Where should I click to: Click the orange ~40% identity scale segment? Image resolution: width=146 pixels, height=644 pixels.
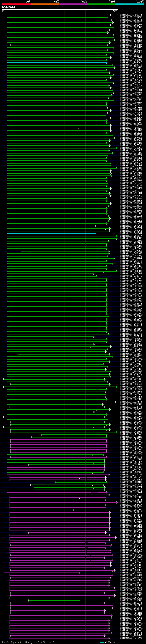coord(44,4)
